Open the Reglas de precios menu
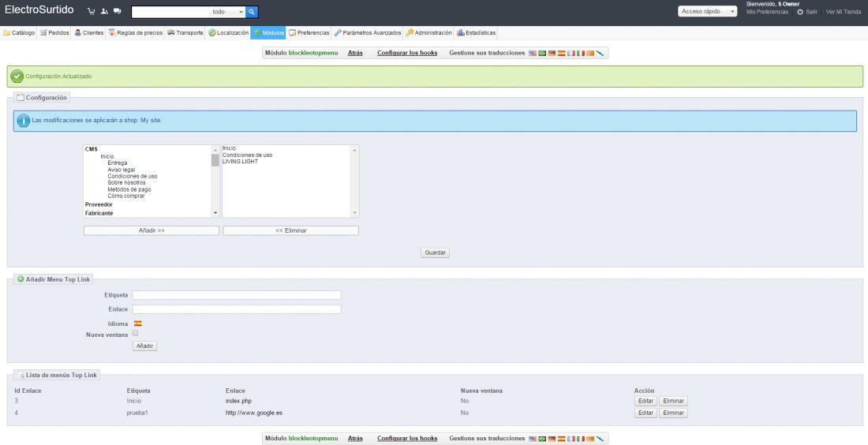 tap(136, 32)
